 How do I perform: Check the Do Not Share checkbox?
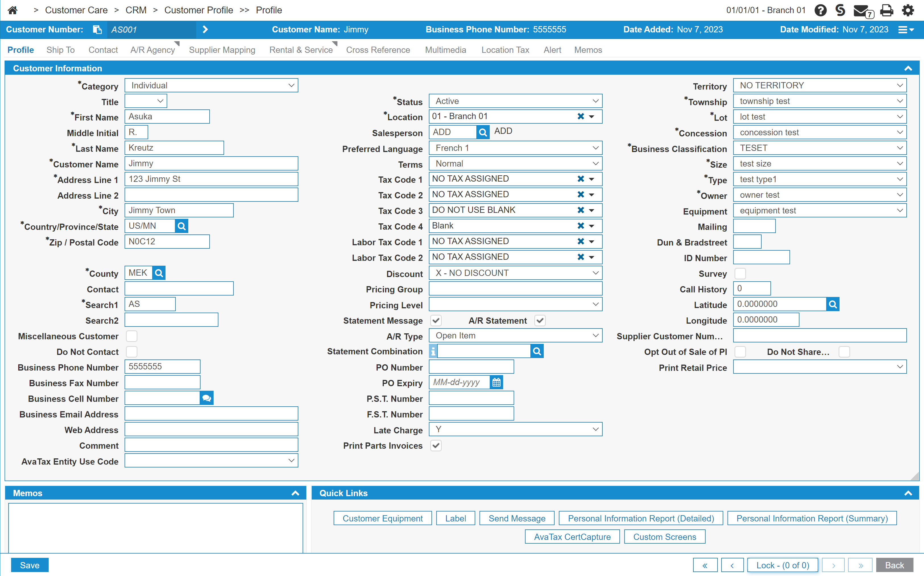pos(844,352)
